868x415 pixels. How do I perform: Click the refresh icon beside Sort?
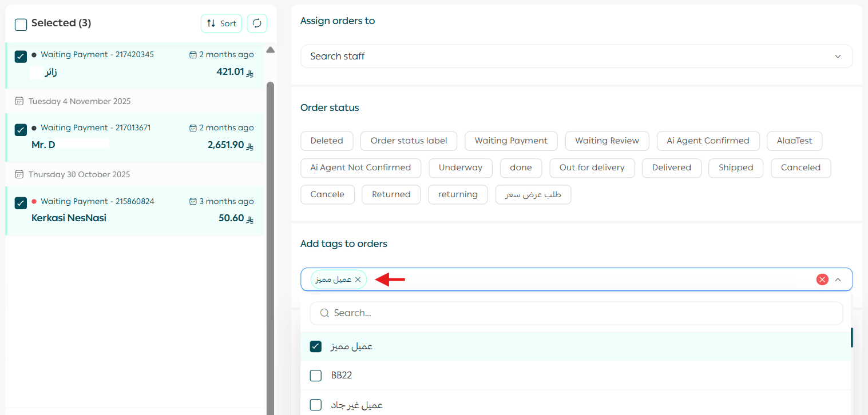tap(257, 23)
